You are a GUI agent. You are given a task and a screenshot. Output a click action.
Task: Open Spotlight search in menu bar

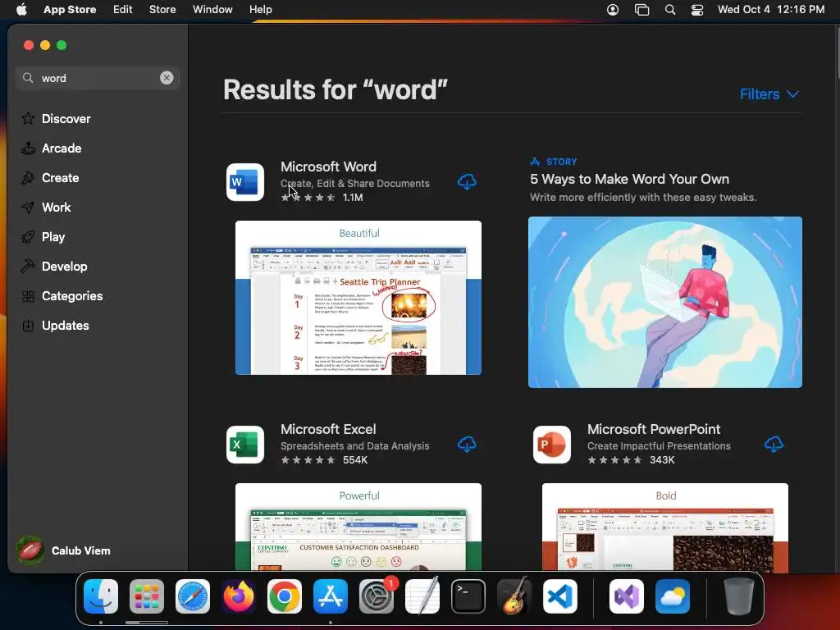coord(669,10)
